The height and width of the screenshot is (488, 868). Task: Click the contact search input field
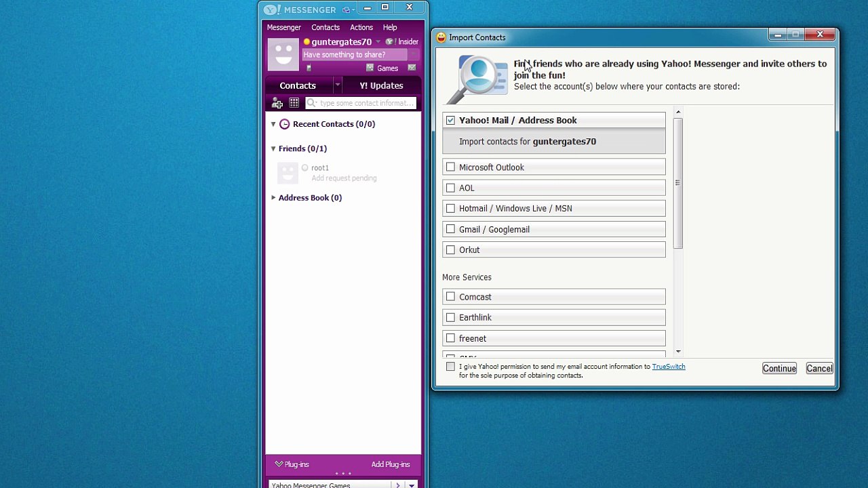(x=361, y=103)
